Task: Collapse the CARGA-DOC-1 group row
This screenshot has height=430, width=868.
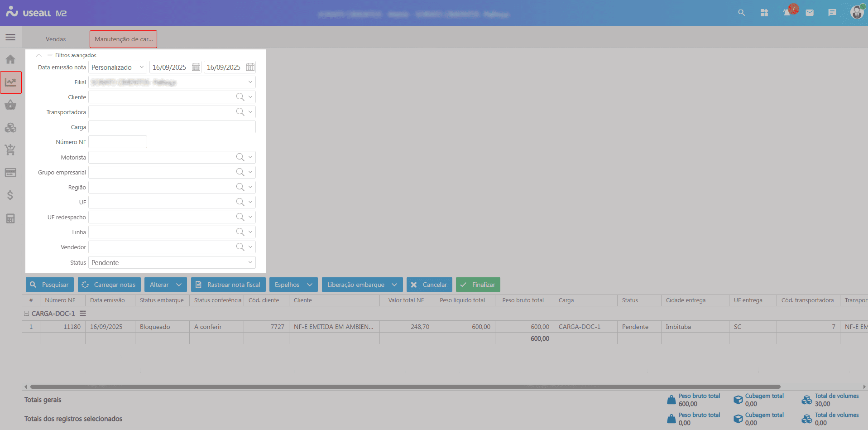Action: pyautogui.click(x=27, y=314)
